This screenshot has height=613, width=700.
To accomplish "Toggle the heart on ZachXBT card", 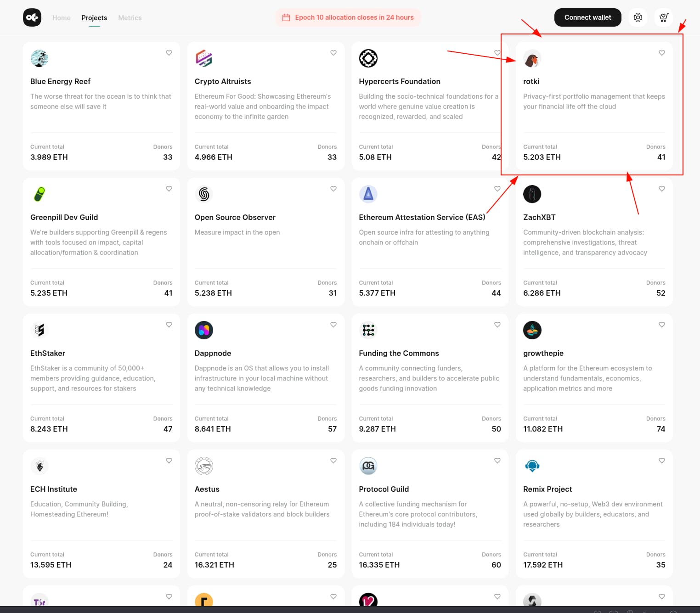I will click(662, 189).
